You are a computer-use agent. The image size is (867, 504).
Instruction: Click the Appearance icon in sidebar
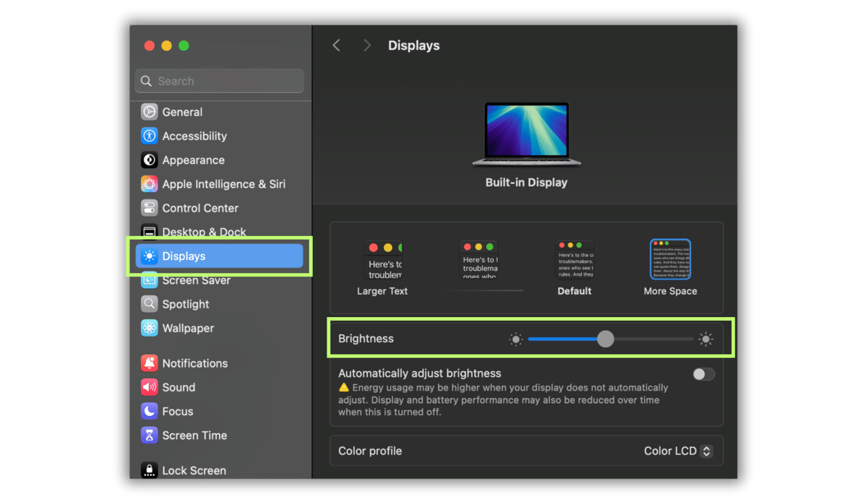tap(149, 160)
